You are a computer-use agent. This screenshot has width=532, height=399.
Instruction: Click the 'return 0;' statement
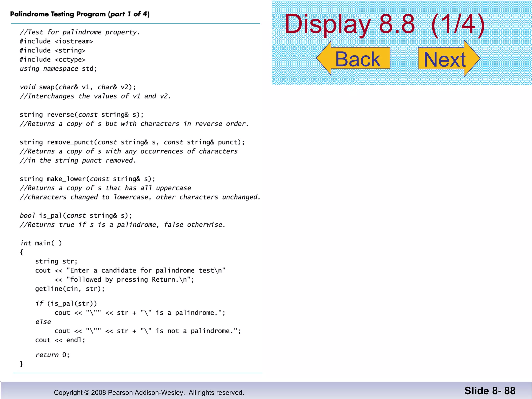point(52,355)
